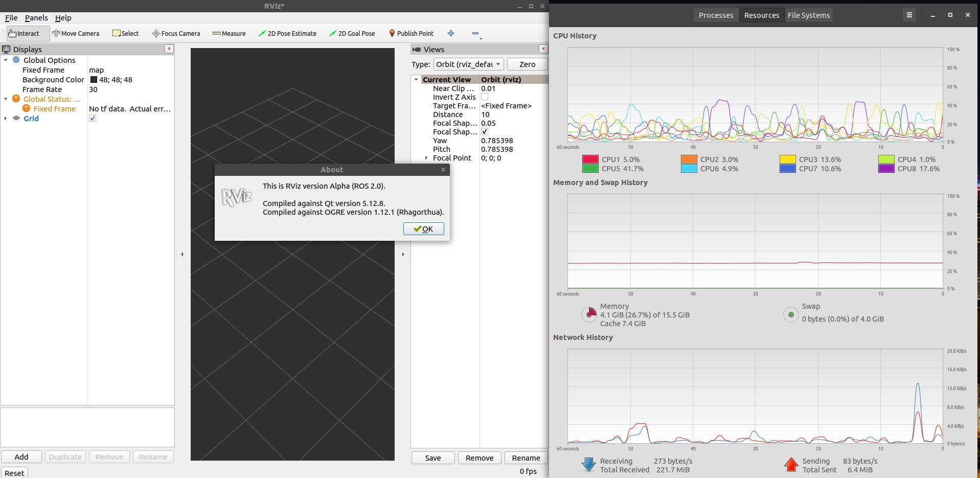Pick the Measure tool
This screenshot has width=980, height=478.
point(229,33)
